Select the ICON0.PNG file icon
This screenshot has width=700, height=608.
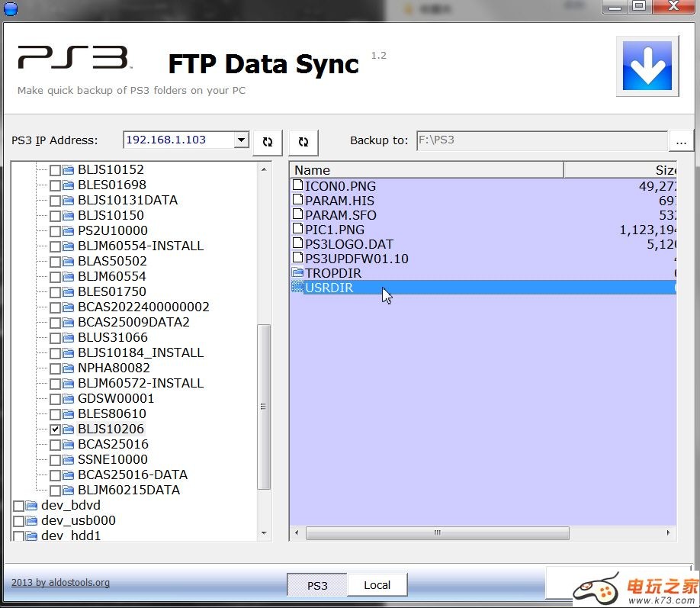coord(298,186)
